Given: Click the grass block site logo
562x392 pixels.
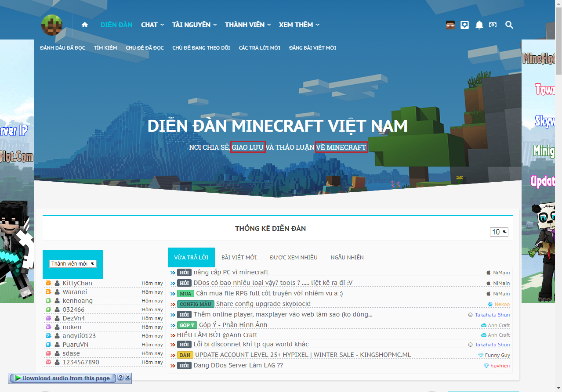Looking at the screenshot, I should (52, 25).
